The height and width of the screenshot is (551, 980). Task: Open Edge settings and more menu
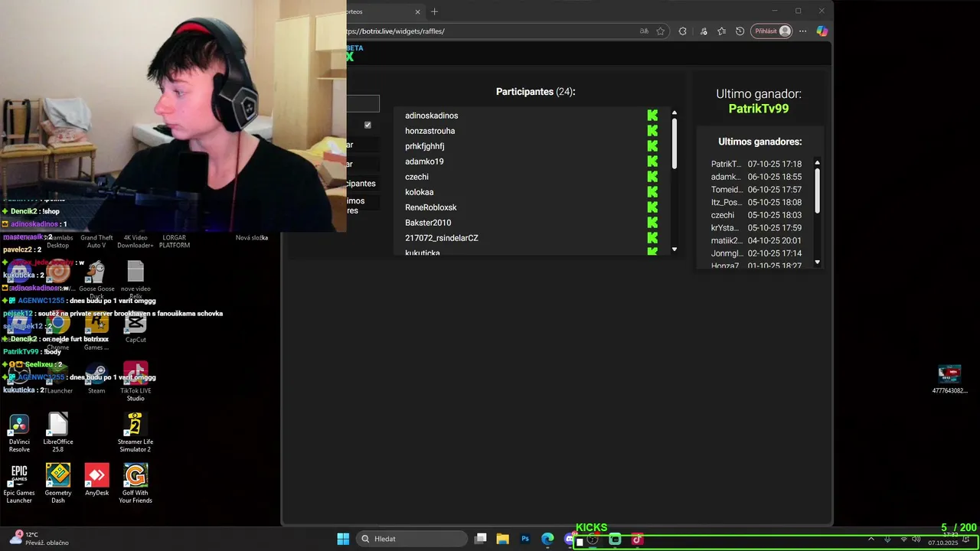(x=802, y=31)
